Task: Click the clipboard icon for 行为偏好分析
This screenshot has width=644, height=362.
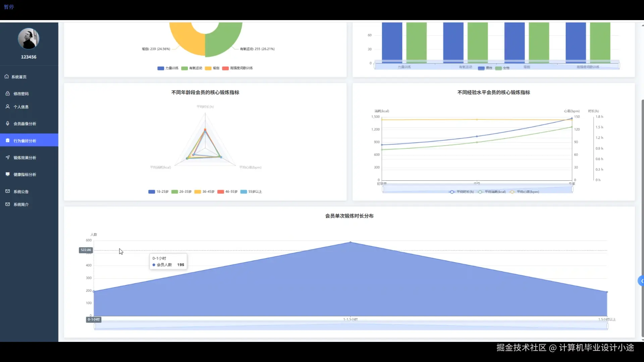Action: (x=7, y=140)
